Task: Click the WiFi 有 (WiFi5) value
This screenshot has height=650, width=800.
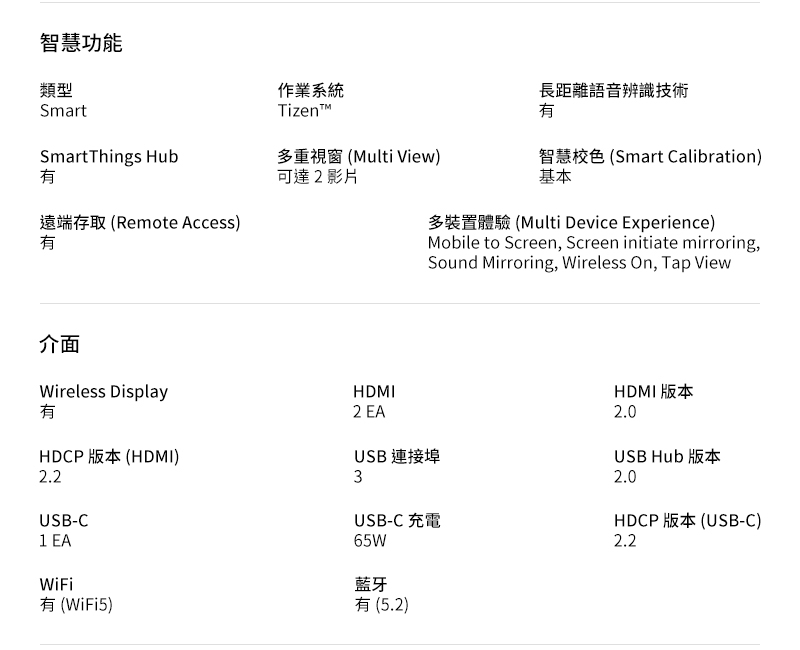Action: pyautogui.click(x=76, y=605)
